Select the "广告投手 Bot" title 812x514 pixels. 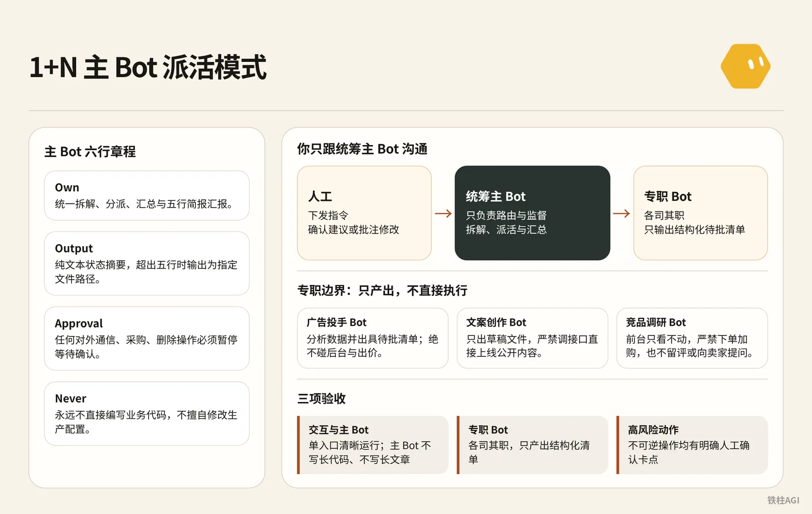tap(336, 323)
